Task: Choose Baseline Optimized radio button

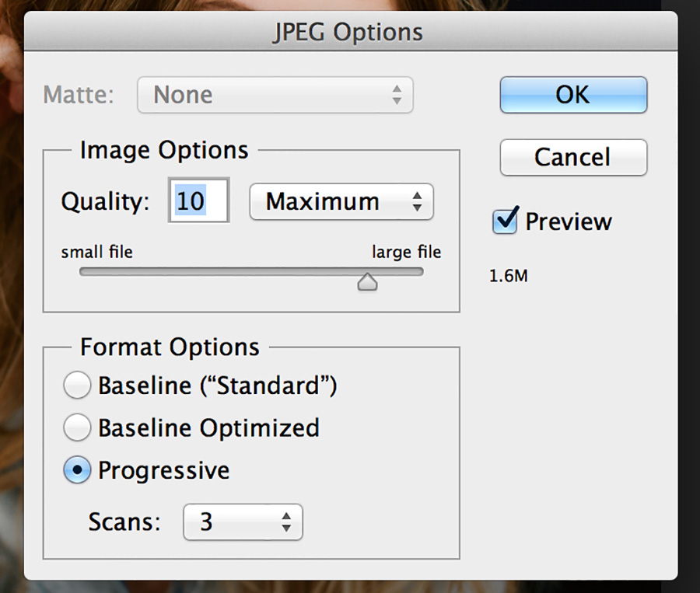Action: (77, 427)
